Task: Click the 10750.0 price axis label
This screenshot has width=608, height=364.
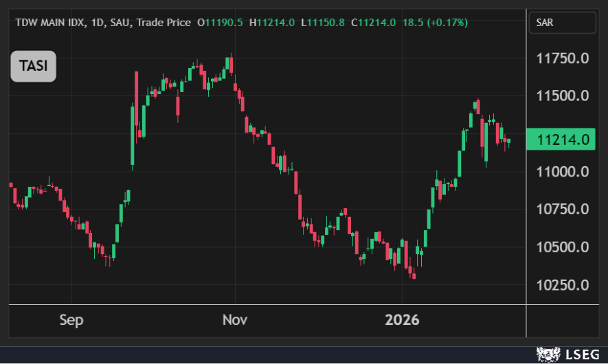Action: click(x=562, y=209)
